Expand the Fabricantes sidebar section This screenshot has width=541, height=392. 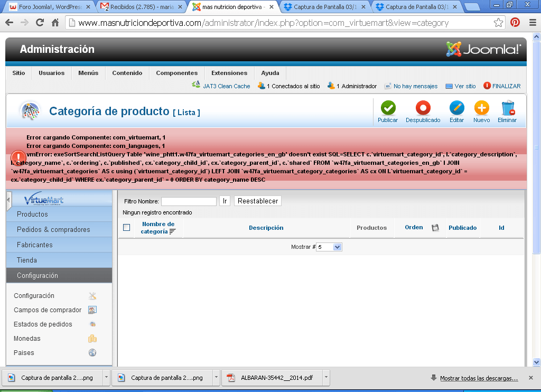(x=59, y=245)
